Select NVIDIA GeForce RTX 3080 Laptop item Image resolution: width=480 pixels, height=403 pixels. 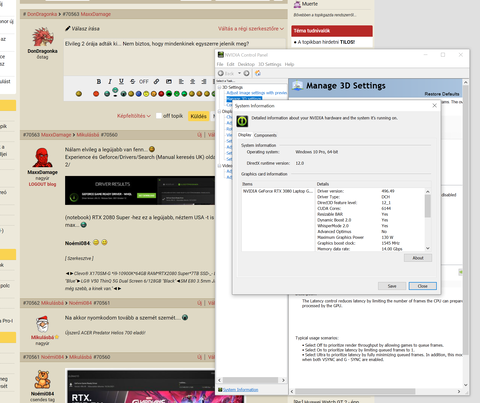278,191
